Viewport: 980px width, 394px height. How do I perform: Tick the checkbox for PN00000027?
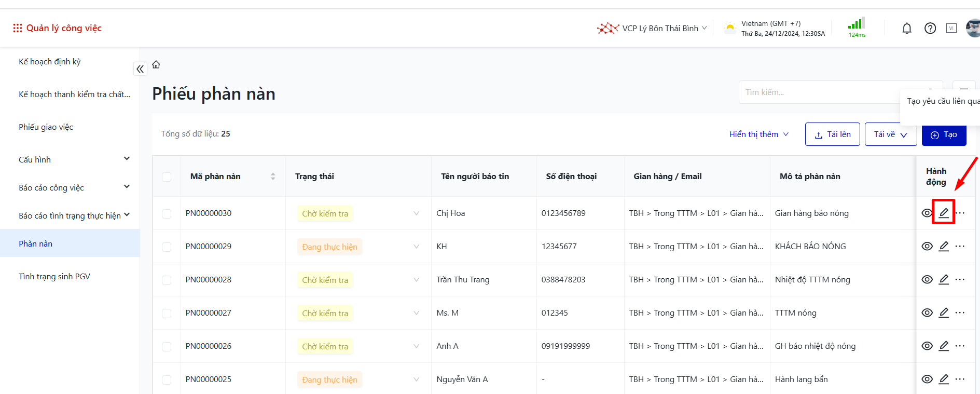[167, 313]
